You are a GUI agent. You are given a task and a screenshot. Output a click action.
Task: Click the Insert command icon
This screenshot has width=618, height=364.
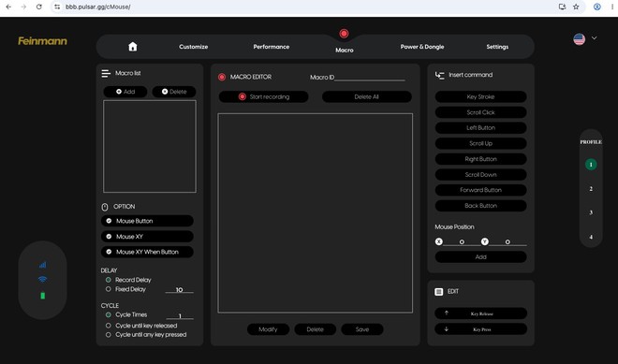(x=439, y=75)
